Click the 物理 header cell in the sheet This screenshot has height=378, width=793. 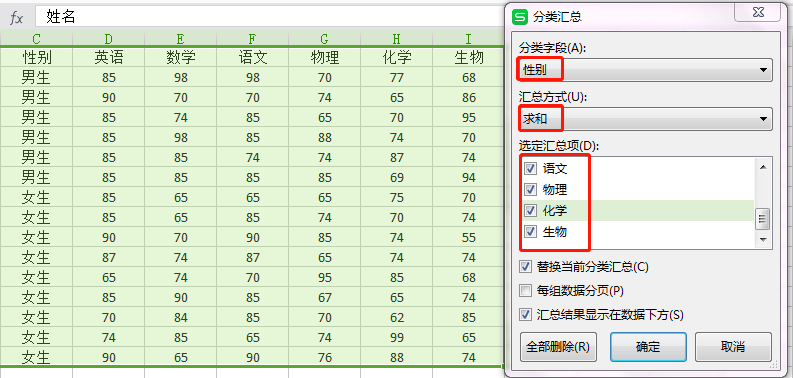pos(325,57)
